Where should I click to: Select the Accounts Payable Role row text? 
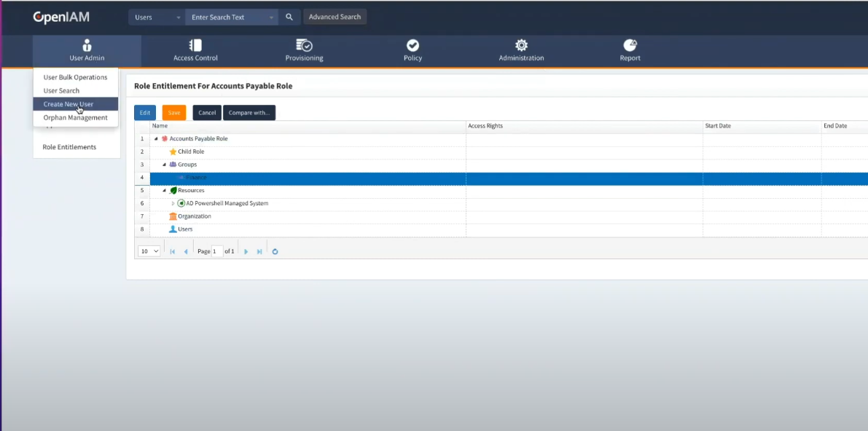point(199,139)
